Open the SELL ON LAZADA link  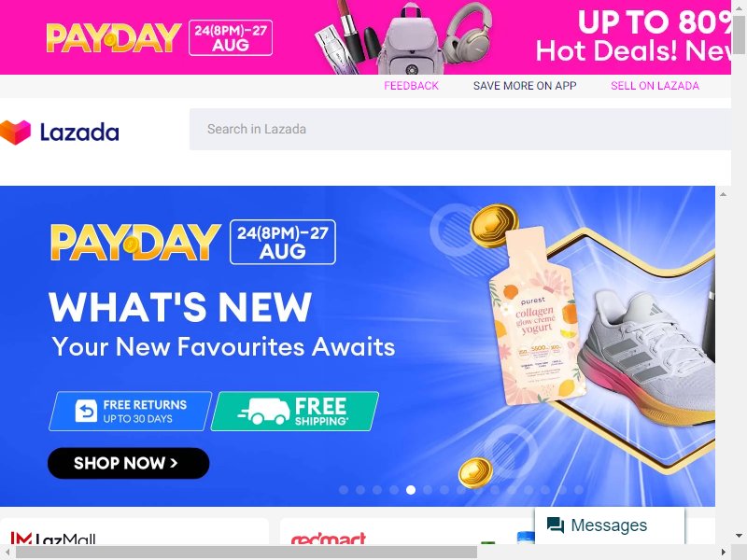tap(655, 86)
